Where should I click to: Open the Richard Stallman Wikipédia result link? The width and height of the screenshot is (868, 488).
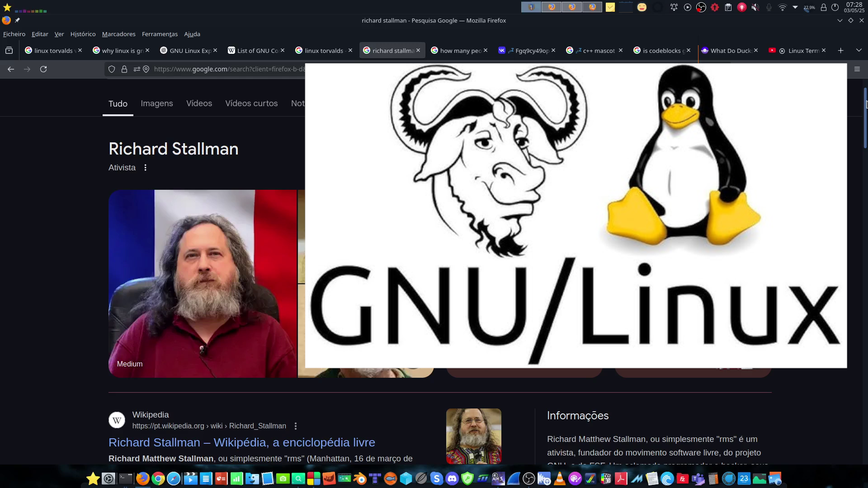[242, 442]
